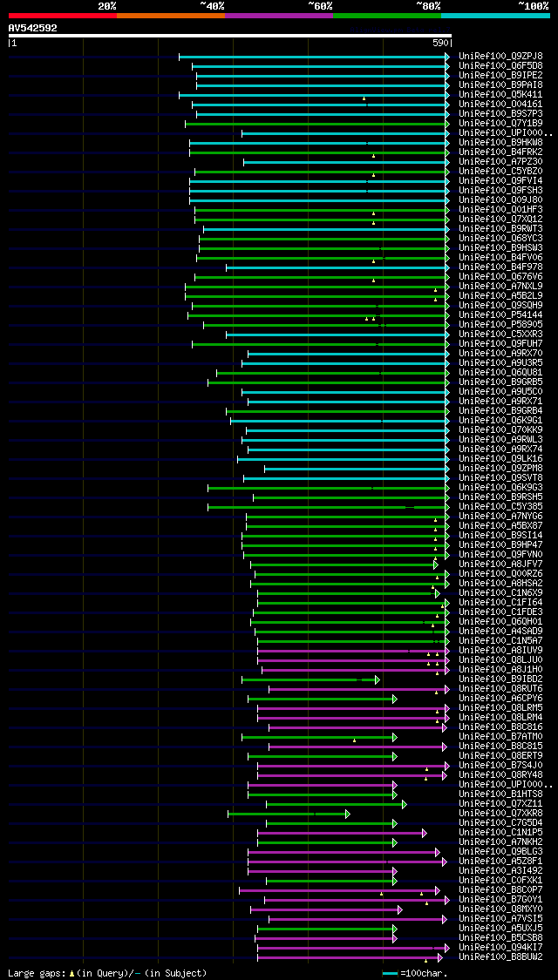Select hit UniRef100_Q8MXY0
The image size is (558, 980).
tap(500, 909)
